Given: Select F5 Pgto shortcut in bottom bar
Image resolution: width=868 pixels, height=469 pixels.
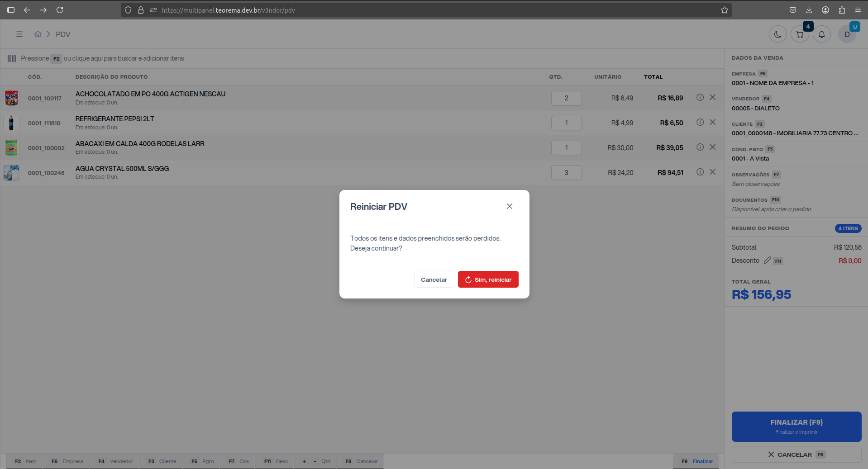Looking at the screenshot, I should click(202, 461).
